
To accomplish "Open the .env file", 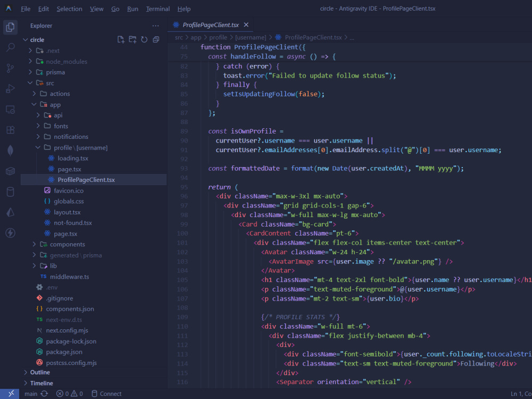I will coord(94,287).
